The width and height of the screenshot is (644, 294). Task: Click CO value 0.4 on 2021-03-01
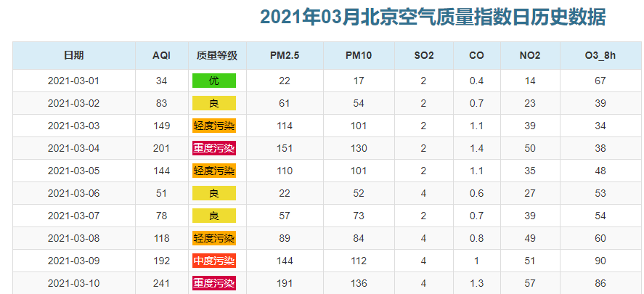[x=476, y=81]
